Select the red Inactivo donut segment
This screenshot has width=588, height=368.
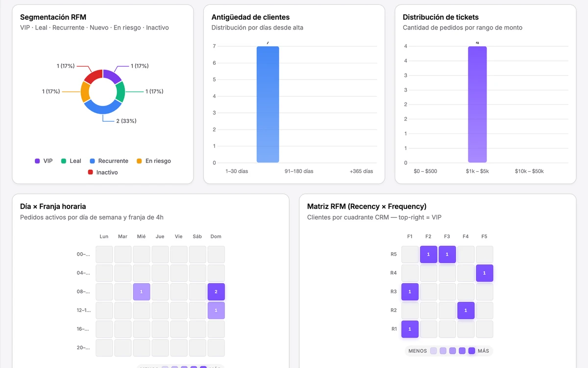[93, 76]
